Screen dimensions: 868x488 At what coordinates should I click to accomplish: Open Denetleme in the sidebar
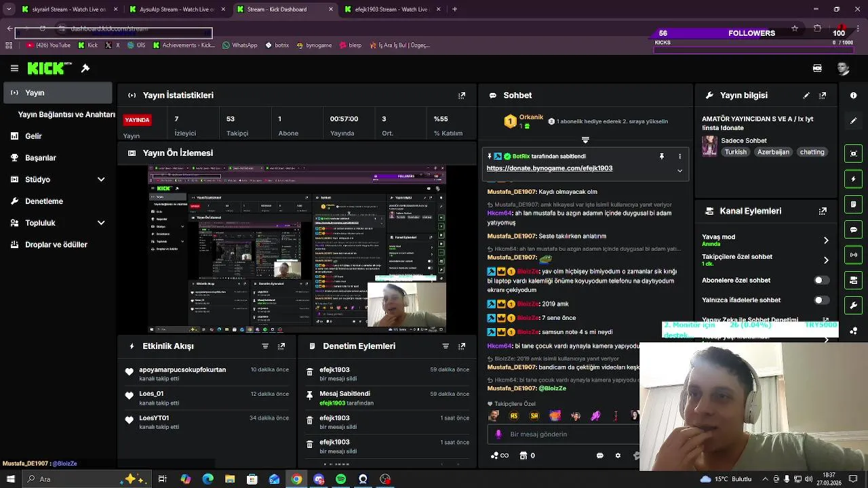click(x=58, y=201)
